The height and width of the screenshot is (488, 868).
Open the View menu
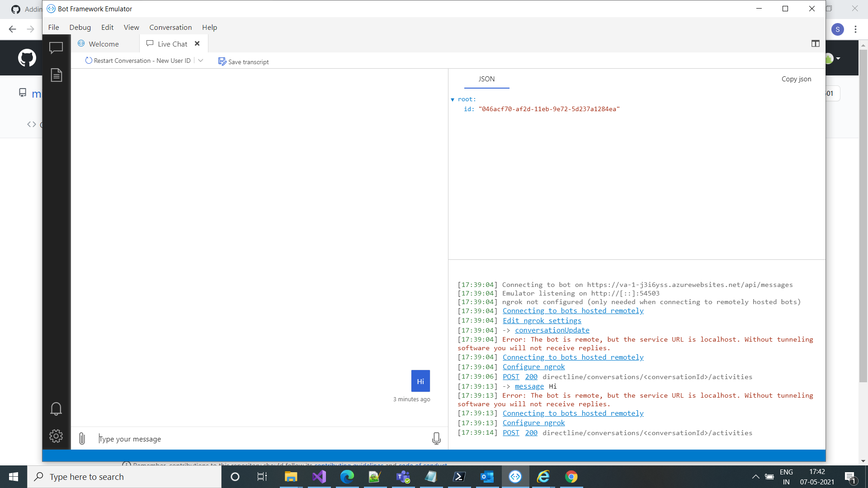click(132, 27)
